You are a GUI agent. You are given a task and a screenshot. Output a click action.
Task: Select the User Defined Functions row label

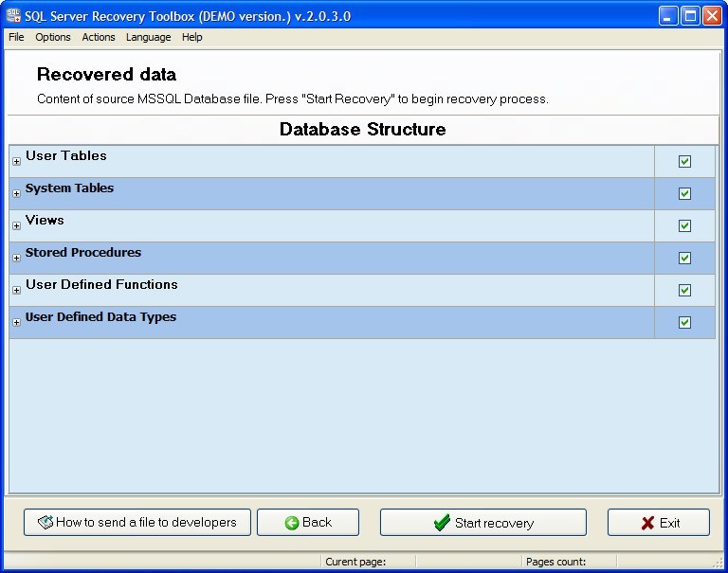point(101,284)
